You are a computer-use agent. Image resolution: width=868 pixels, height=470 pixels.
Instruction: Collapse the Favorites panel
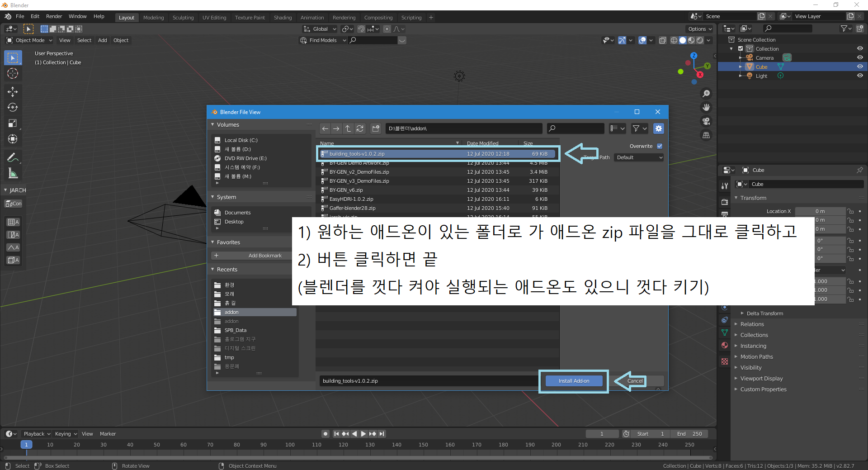[228, 242]
